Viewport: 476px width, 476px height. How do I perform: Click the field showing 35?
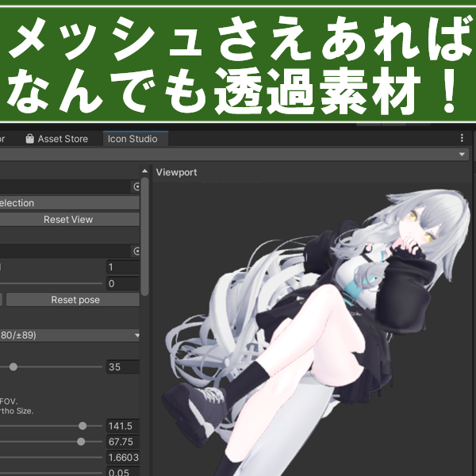123,367
